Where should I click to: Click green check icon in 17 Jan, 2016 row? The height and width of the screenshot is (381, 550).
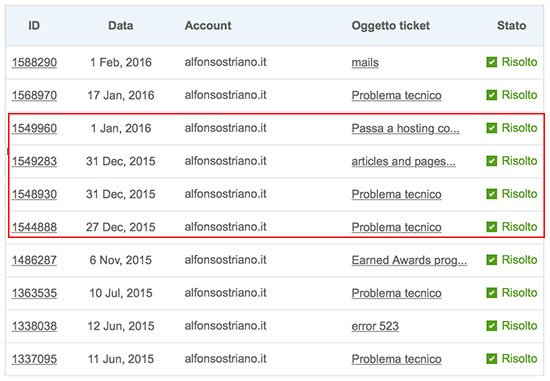point(491,95)
